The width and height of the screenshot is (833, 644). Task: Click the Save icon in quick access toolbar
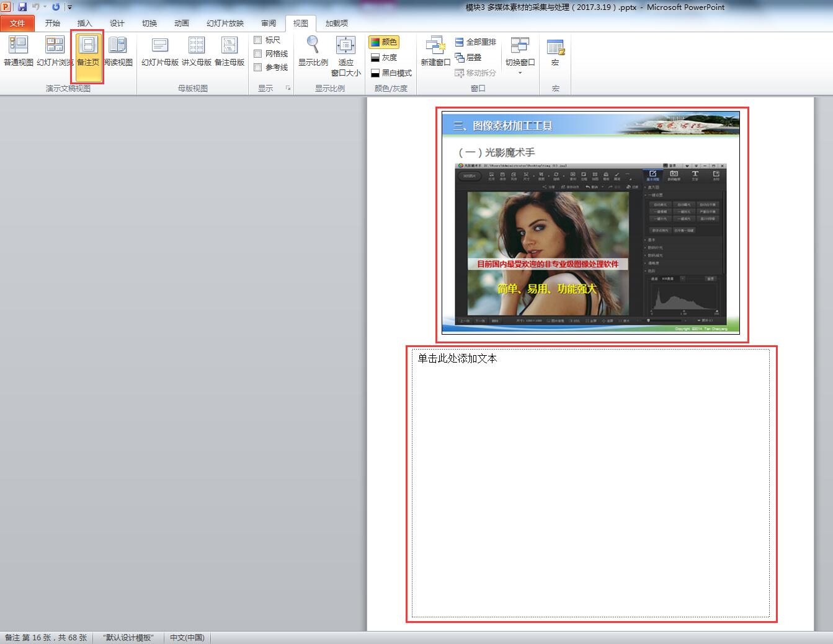(22, 7)
